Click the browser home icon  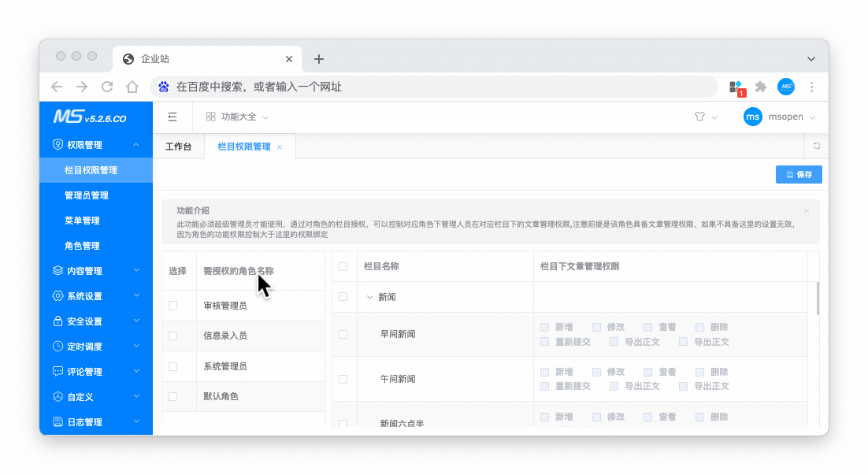tap(132, 87)
